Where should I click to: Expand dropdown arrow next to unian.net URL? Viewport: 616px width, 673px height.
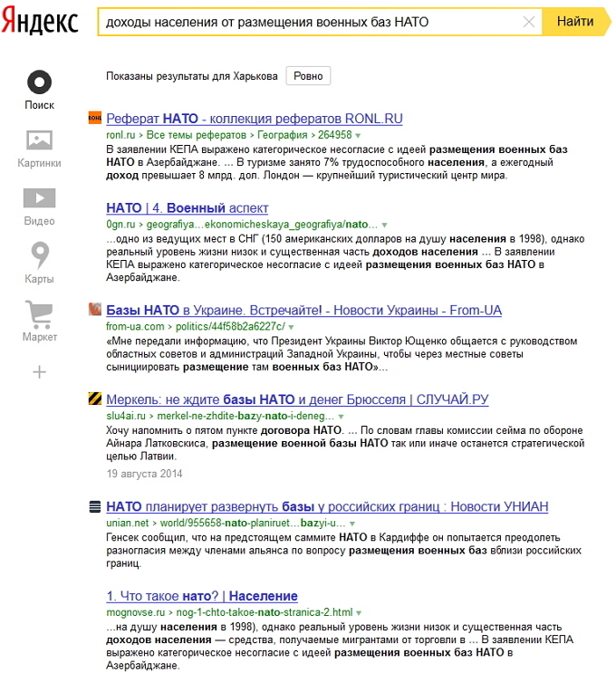[x=352, y=524]
